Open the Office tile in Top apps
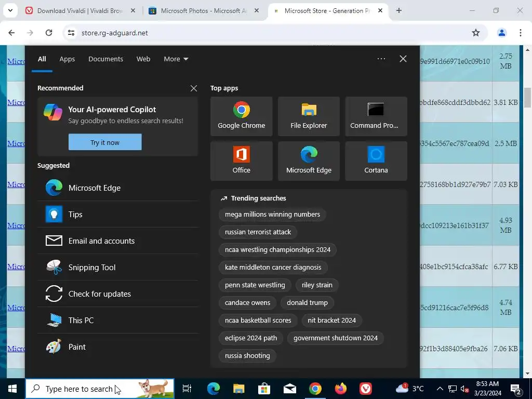The image size is (532, 399). [x=241, y=161]
